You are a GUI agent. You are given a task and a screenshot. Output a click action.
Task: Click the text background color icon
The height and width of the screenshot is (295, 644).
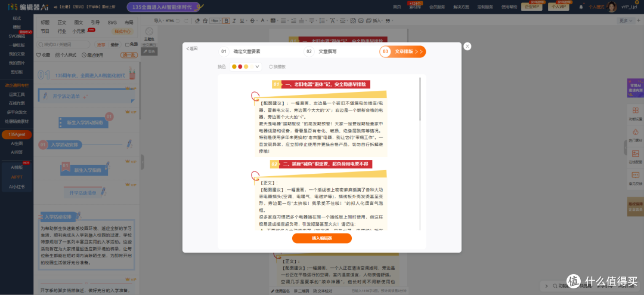tap(273, 20)
